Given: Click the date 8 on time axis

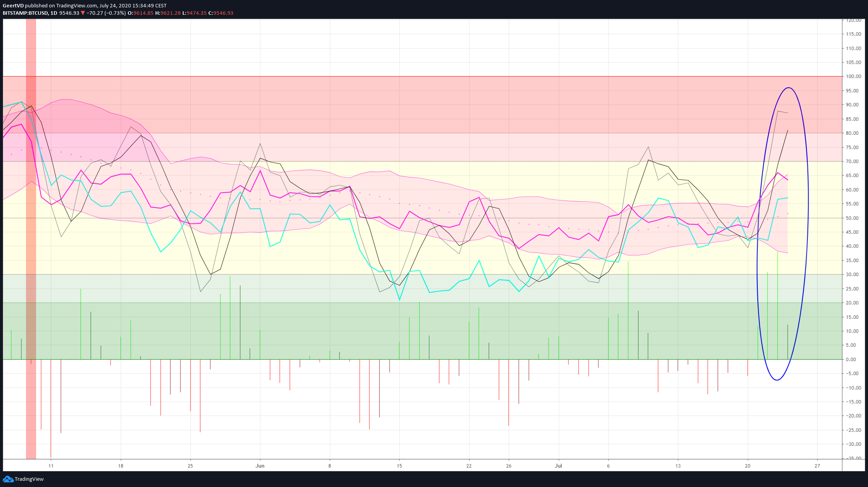Looking at the screenshot, I should tap(330, 466).
